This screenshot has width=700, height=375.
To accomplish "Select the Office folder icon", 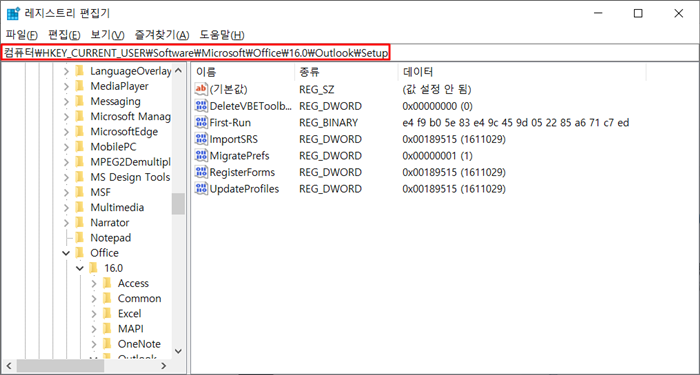I will 80,253.
